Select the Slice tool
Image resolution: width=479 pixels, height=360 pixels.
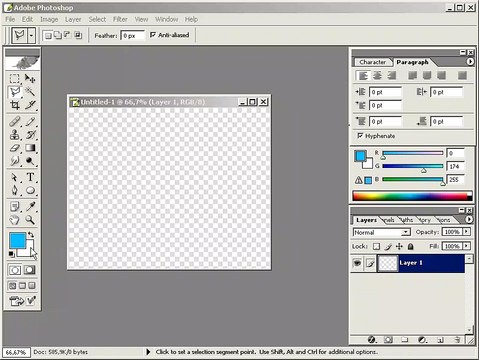coord(30,105)
